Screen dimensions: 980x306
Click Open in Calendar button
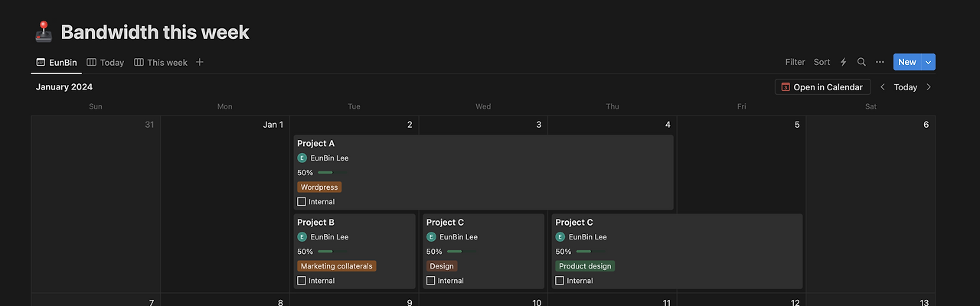[x=822, y=87]
